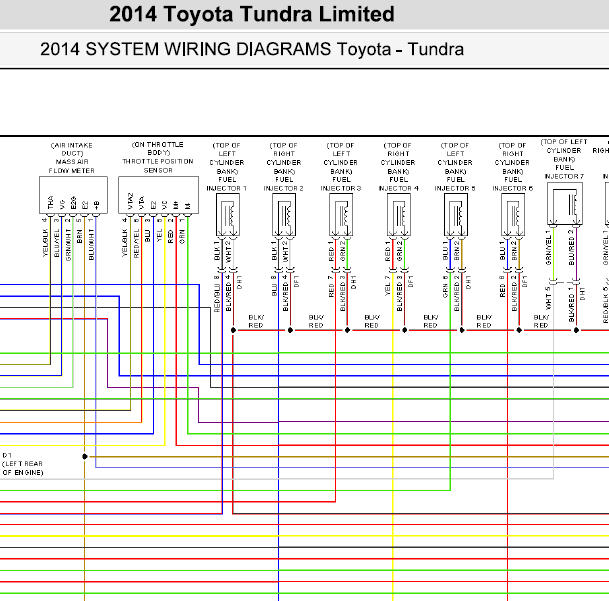This screenshot has height=601, width=609.
Task: Click the VG pin label on MAF meter
Action: click(62, 204)
